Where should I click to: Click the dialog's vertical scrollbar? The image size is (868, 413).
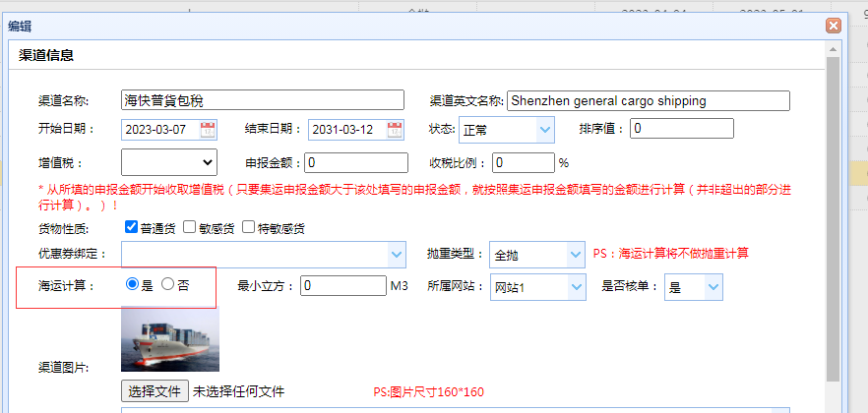[x=833, y=219]
